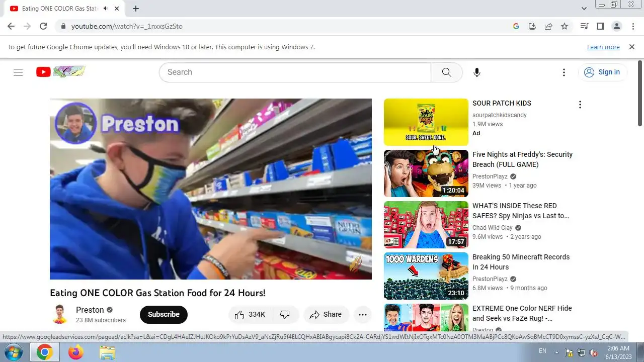Launch Firefox from the taskbar
This screenshot has height=362, width=644.
point(76,352)
